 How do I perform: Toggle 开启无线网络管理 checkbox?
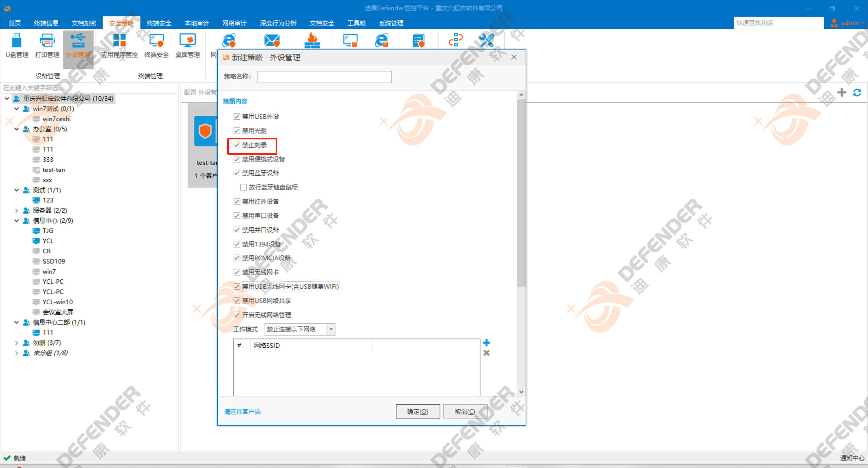pyautogui.click(x=237, y=315)
